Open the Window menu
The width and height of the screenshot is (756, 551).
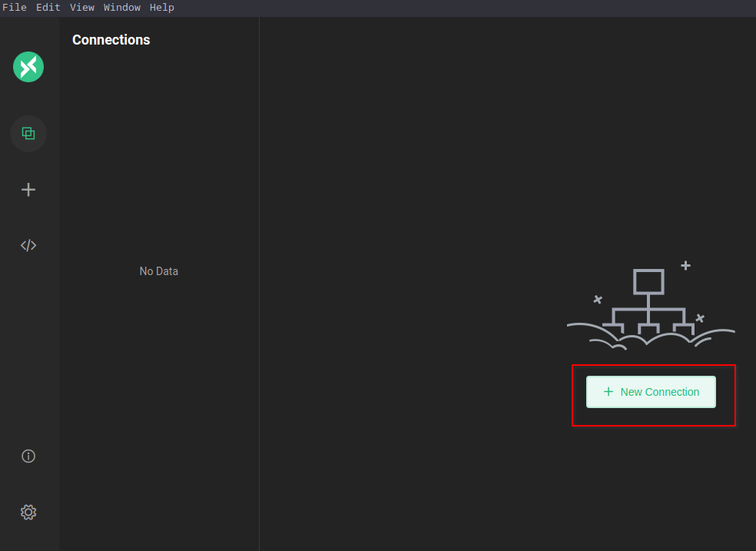122,8
